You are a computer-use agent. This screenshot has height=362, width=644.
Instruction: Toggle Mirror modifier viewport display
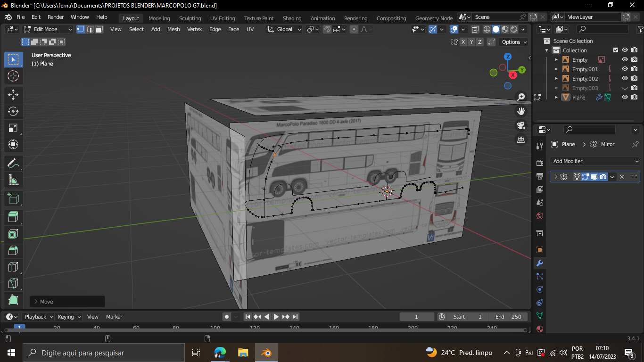point(594,177)
